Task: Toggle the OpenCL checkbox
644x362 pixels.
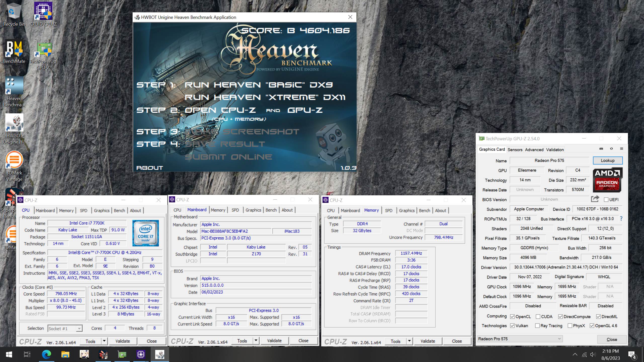Action: click(512, 317)
